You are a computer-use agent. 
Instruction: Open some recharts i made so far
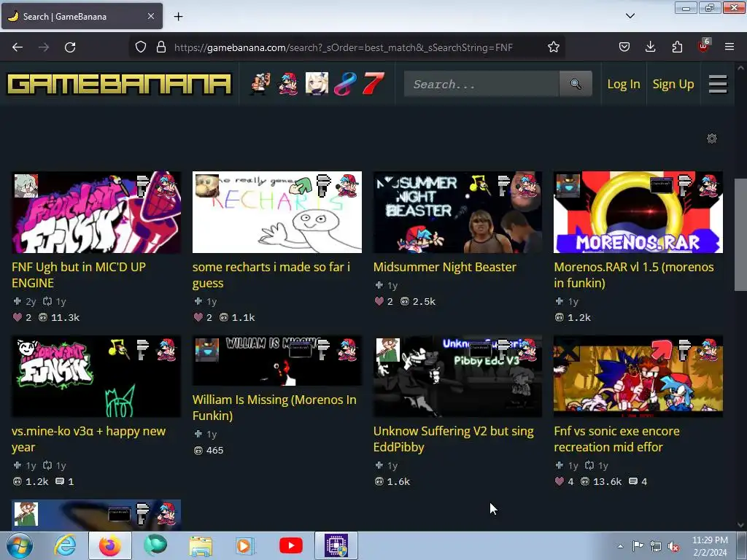(x=271, y=275)
